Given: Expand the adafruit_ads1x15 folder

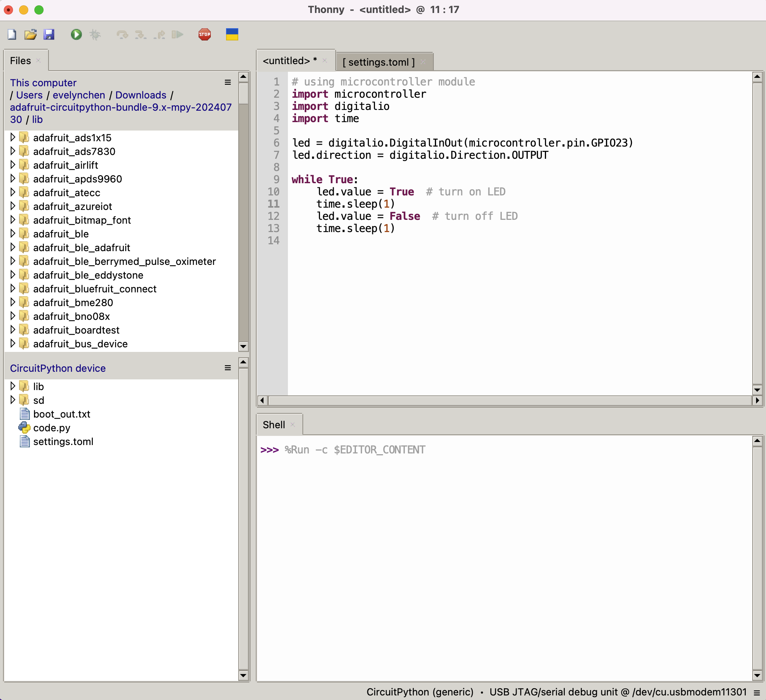Looking at the screenshot, I should point(13,137).
